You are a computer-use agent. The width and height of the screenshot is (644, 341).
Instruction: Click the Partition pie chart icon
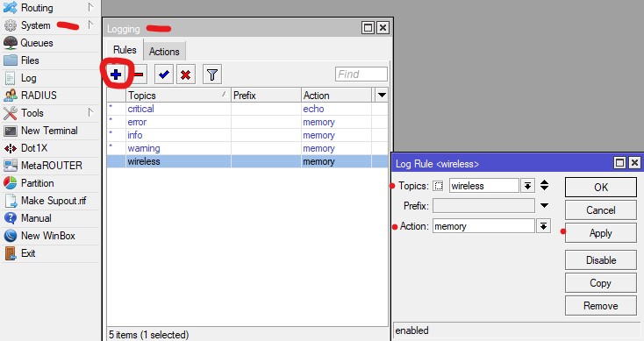(x=11, y=183)
